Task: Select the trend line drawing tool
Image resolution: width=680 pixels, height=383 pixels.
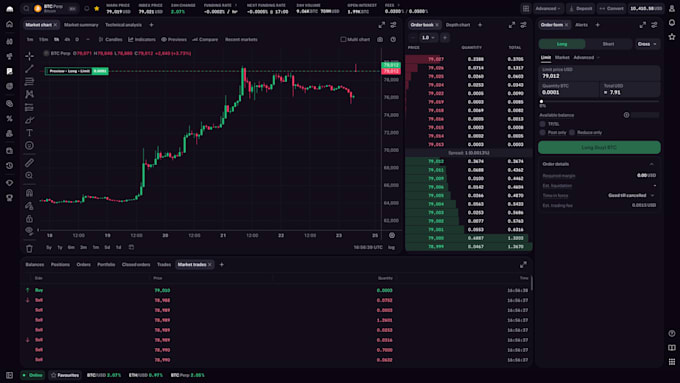Action: 29,69
